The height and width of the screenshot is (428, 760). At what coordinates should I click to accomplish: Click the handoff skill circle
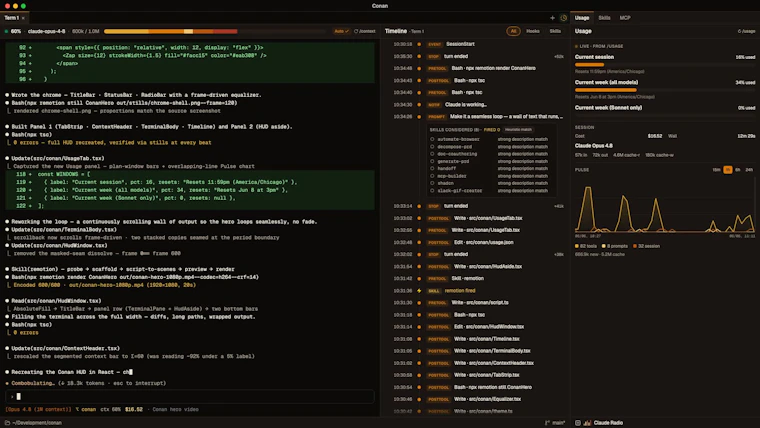pos(432,168)
